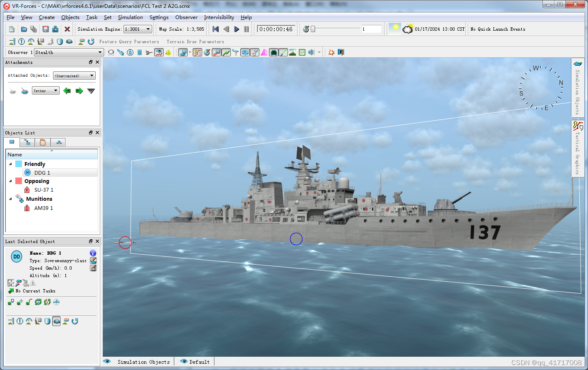
Task: Open the Tether mode dropdown
Action: coord(46,90)
